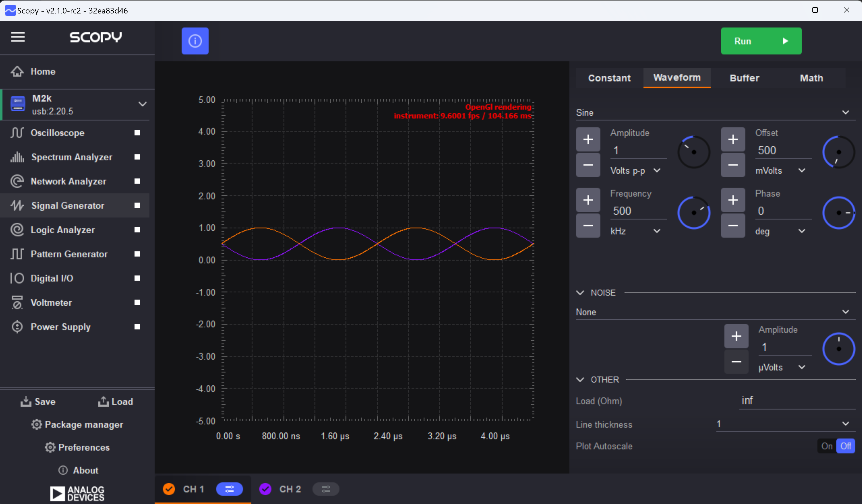
Task: Toggle Signal Generator run square button
Action: pos(137,205)
